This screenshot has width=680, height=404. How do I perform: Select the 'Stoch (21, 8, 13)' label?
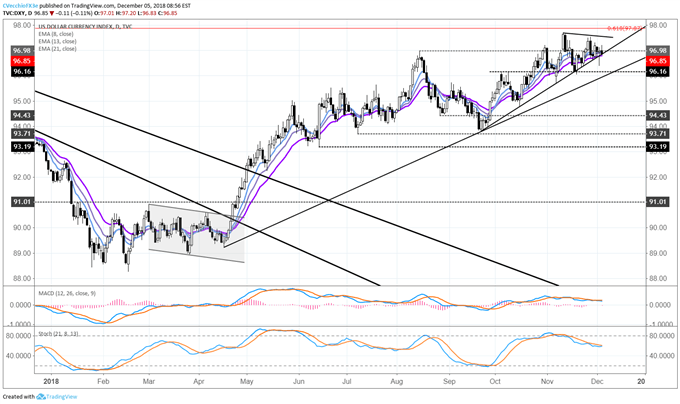click(x=59, y=334)
